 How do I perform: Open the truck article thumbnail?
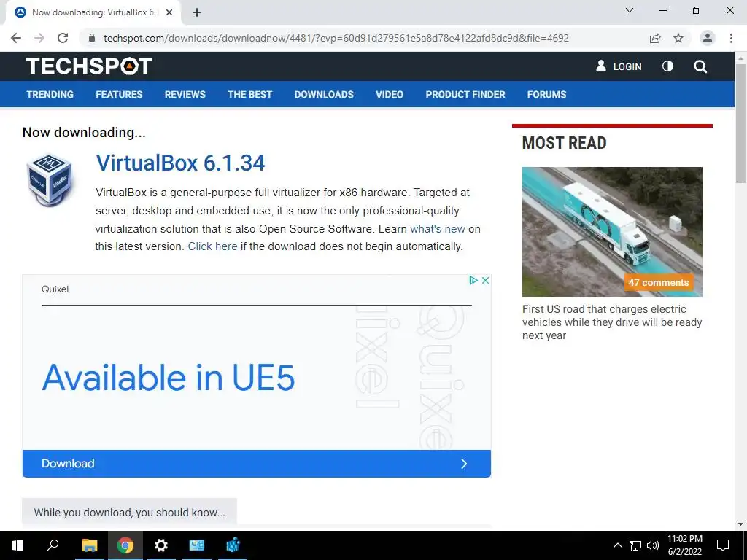[612, 232]
